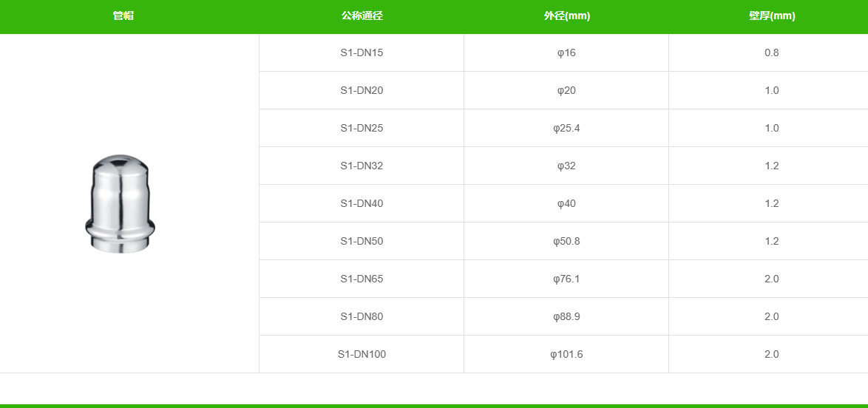
Task: Click the φ25.4 outer diameter value
Action: click(566, 128)
